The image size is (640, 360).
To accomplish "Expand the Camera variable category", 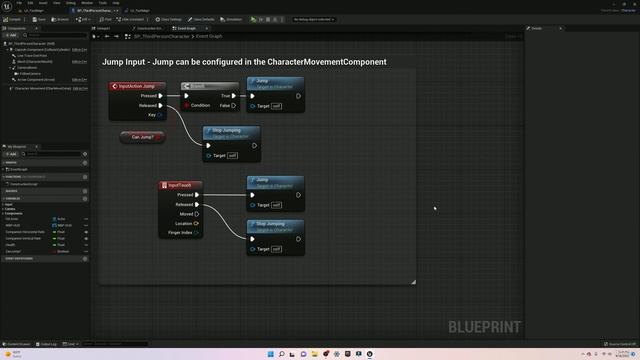I will 3,209.
